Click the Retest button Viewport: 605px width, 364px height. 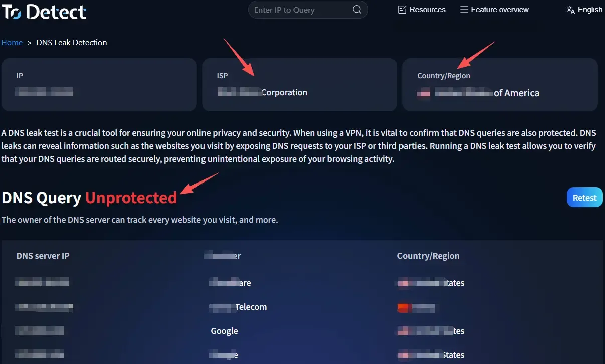point(585,198)
